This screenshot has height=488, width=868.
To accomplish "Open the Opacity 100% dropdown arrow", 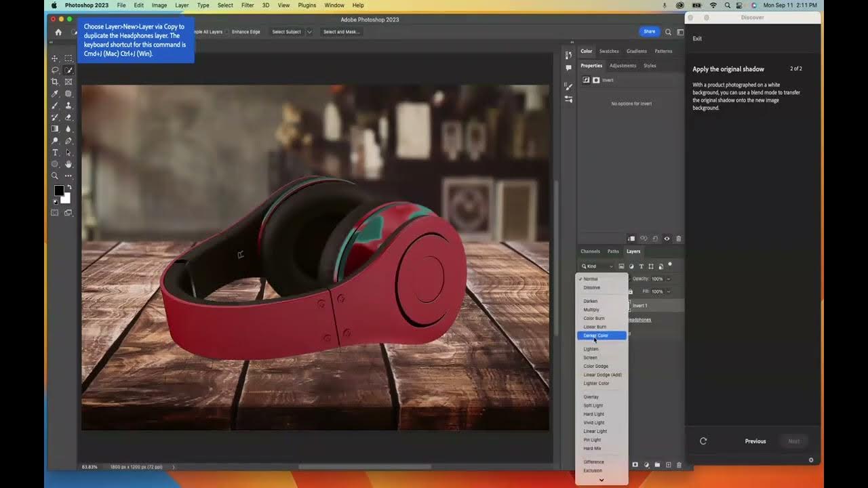I will (x=668, y=279).
